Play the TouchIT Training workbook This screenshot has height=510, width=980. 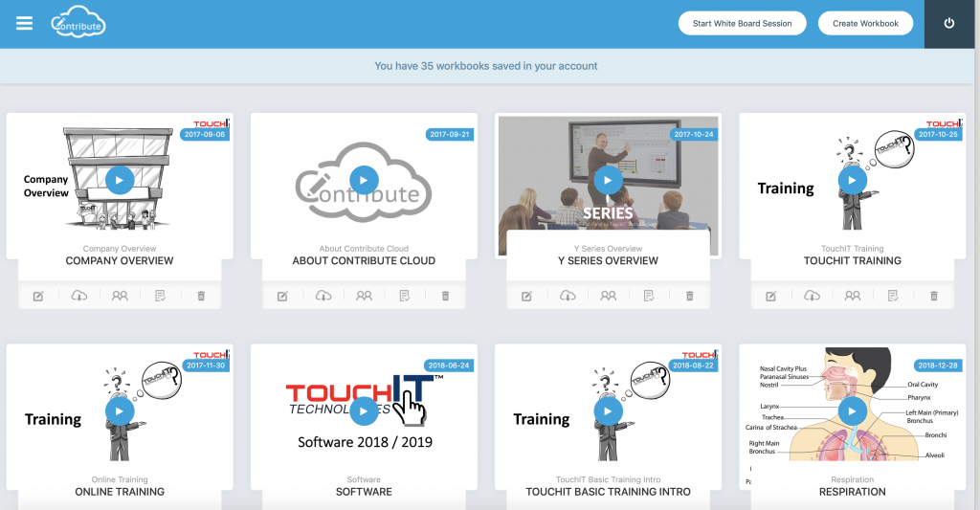[x=853, y=181]
